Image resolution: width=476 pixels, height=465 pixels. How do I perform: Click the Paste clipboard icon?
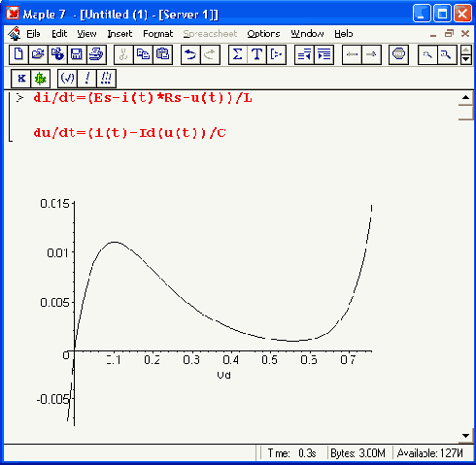point(162,54)
